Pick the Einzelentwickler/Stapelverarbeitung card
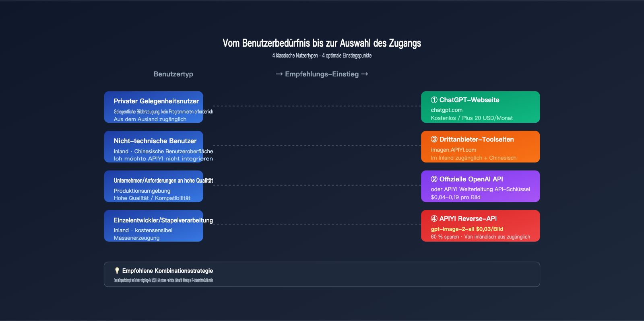The image size is (644, 321). point(153,226)
